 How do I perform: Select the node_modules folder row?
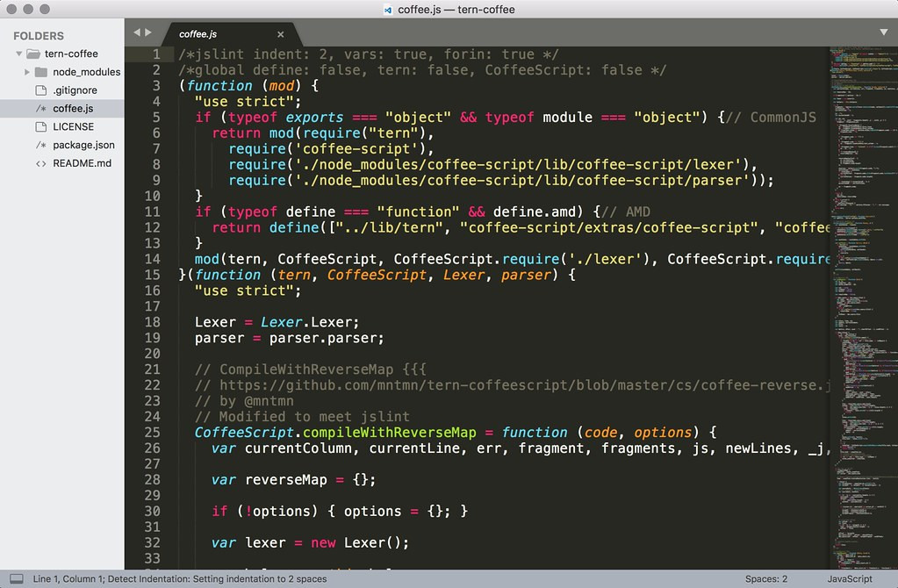point(61,72)
